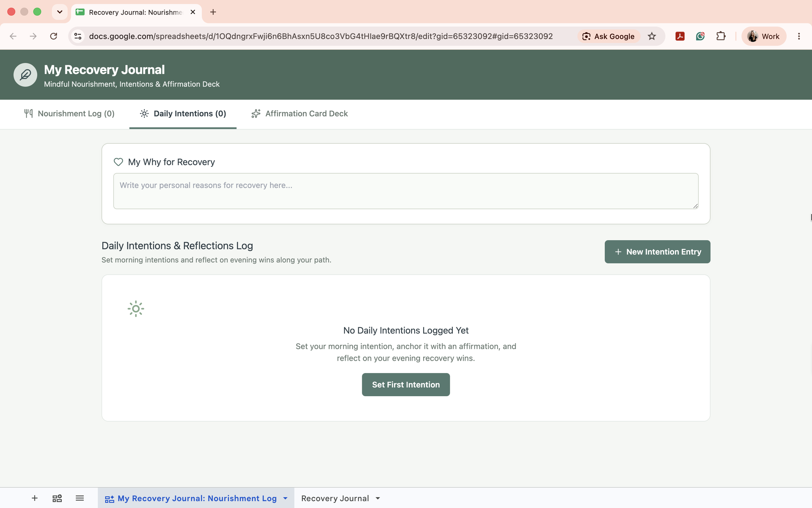Open the Work profile button
812x508 pixels.
(x=764, y=36)
